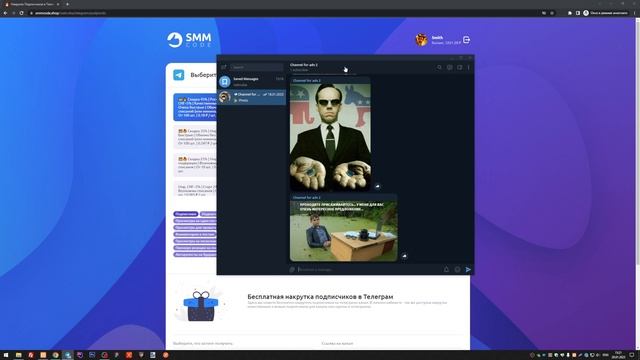Click the browser back arrow
The width and height of the screenshot is (640, 360).
(x=5, y=13)
